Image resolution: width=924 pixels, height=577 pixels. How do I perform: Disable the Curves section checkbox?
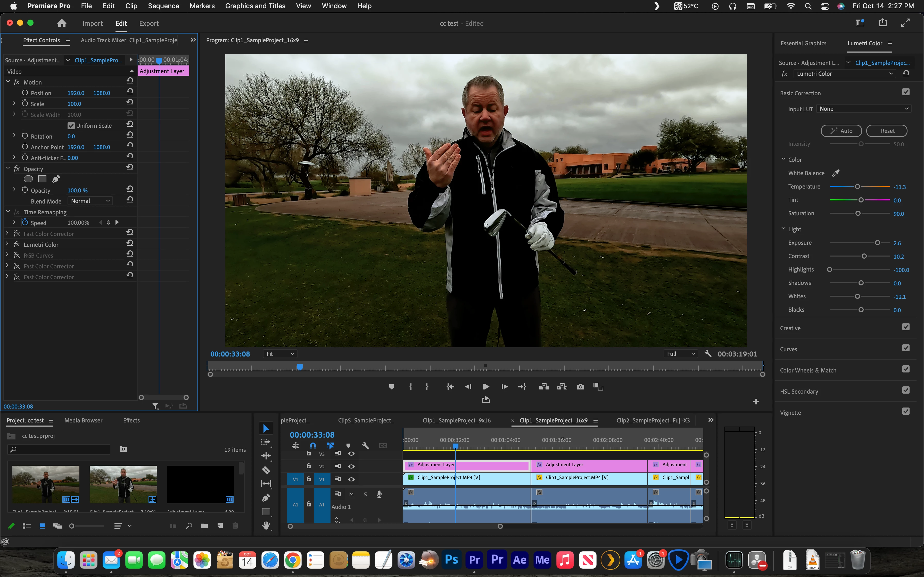906,348
